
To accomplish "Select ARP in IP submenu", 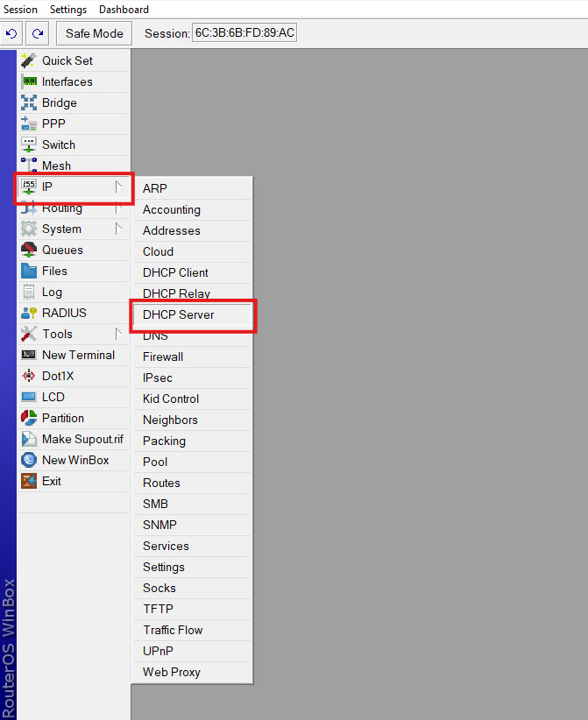I will (193, 188).
